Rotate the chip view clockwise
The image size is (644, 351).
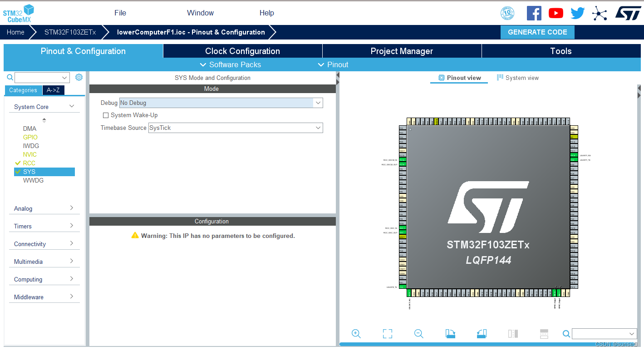tap(450, 334)
